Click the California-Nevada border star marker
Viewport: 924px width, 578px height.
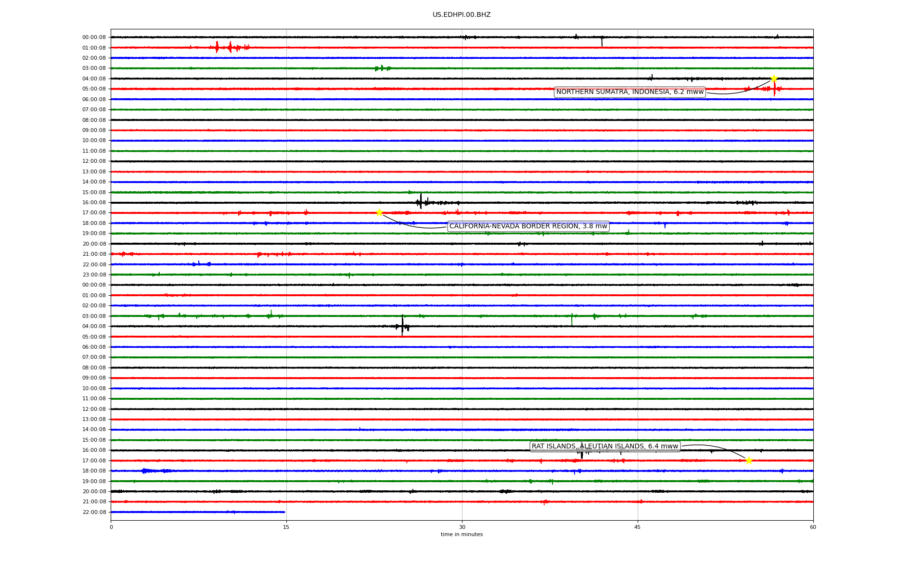pyautogui.click(x=379, y=212)
